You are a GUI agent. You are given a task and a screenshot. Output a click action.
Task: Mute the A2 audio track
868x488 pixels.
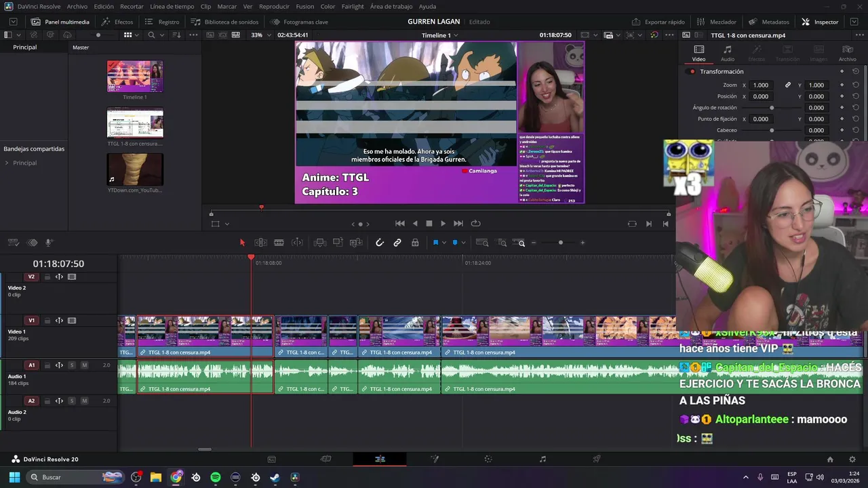point(84,401)
